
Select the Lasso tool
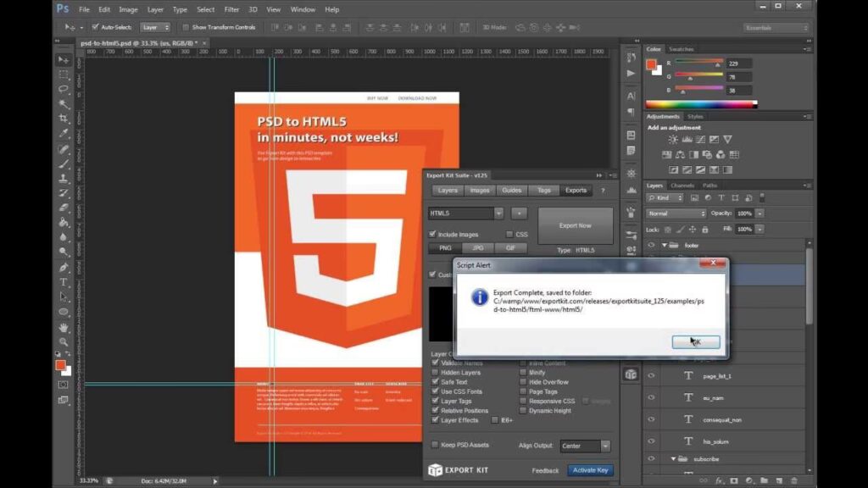pyautogui.click(x=63, y=89)
